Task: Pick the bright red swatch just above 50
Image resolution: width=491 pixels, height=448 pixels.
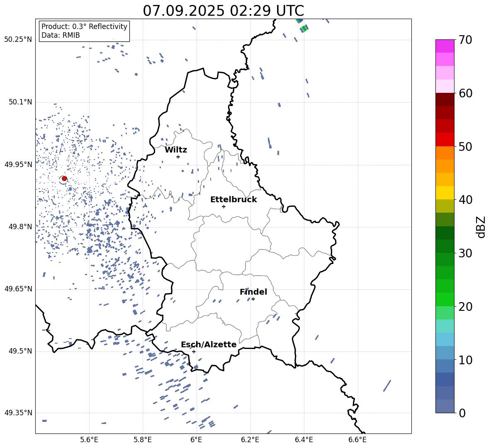Action: pyautogui.click(x=445, y=140)
